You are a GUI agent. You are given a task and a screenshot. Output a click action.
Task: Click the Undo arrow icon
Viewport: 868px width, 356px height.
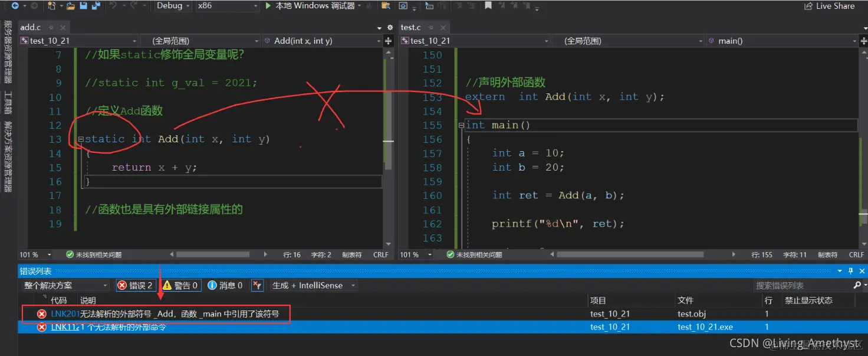(113, 5)
